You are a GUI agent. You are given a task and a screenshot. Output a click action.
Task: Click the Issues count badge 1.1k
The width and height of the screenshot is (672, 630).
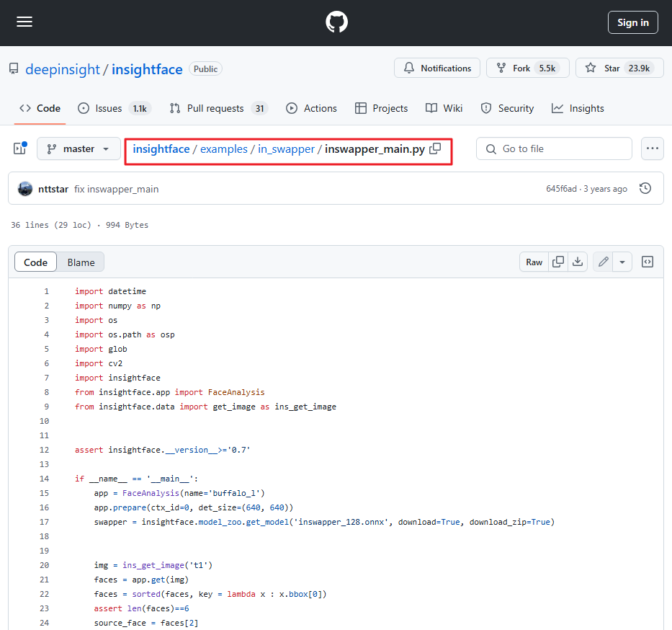click(x=140, y=109)
